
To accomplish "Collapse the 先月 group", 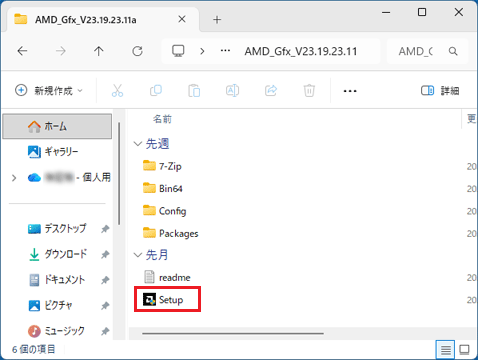I will 138,255.
